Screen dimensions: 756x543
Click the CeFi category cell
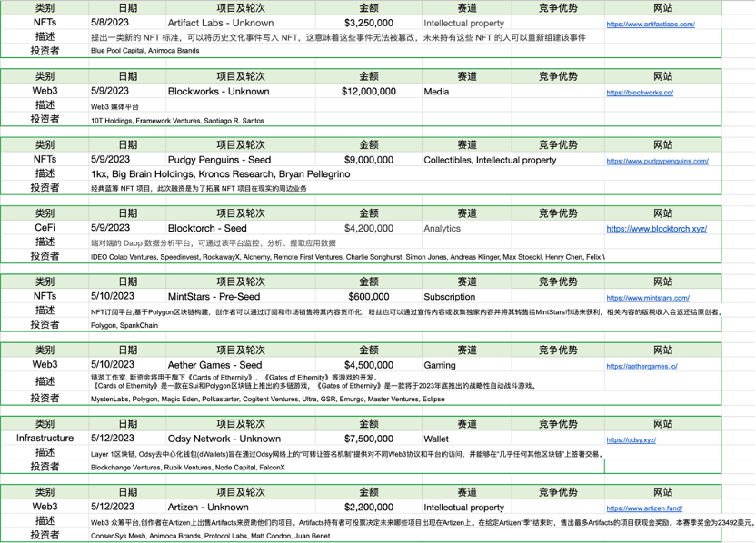pos(45,227)
